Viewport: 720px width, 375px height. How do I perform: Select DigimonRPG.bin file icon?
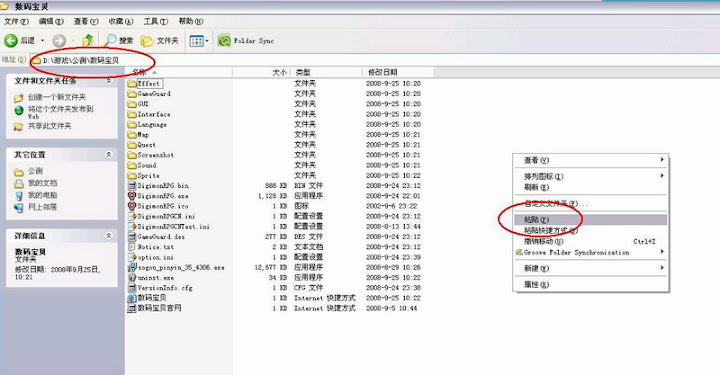pos(132,185)
